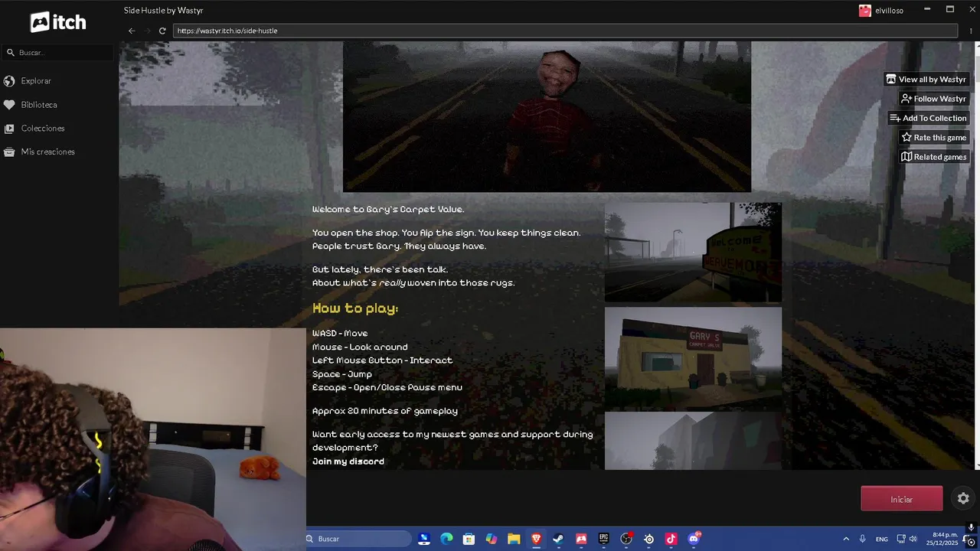Go back with the browser back arrow
This screenshot has width=980, height=551.
point(132,31)
